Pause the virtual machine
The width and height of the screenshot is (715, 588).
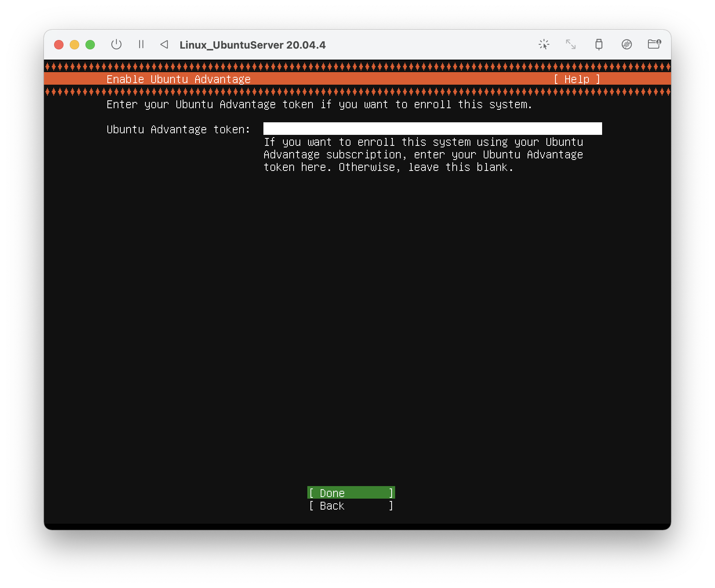coord(141,45)
